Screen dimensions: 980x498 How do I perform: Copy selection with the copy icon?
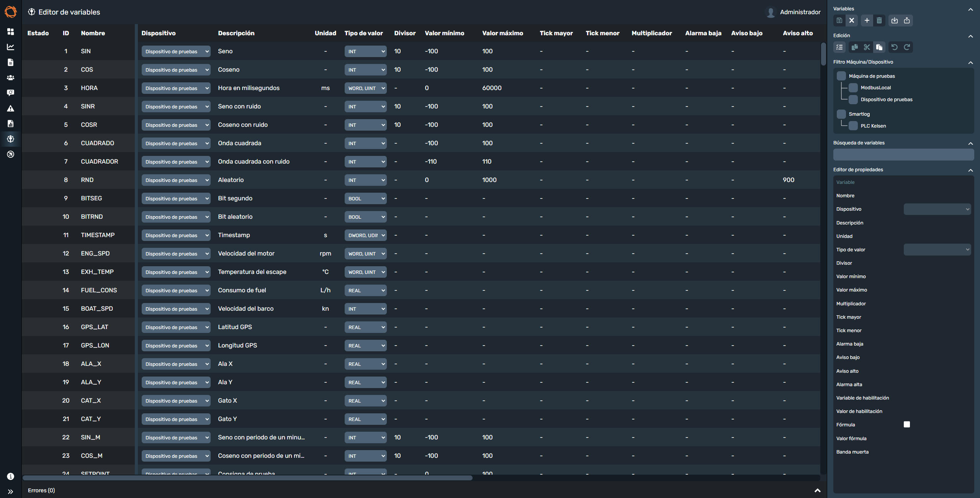point(854,47)
